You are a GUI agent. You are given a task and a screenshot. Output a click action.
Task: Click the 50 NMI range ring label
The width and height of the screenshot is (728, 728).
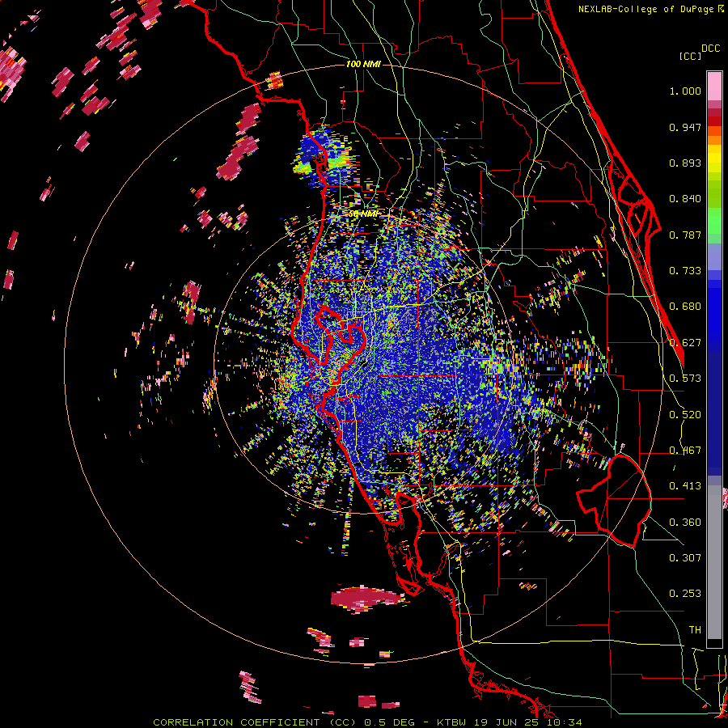pyautogui.click(x=362, y=214)
